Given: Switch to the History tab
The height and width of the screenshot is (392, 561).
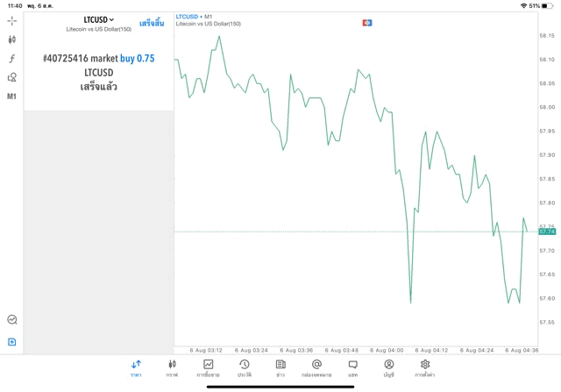Looking at the screenshot, I should pos(244,367).
